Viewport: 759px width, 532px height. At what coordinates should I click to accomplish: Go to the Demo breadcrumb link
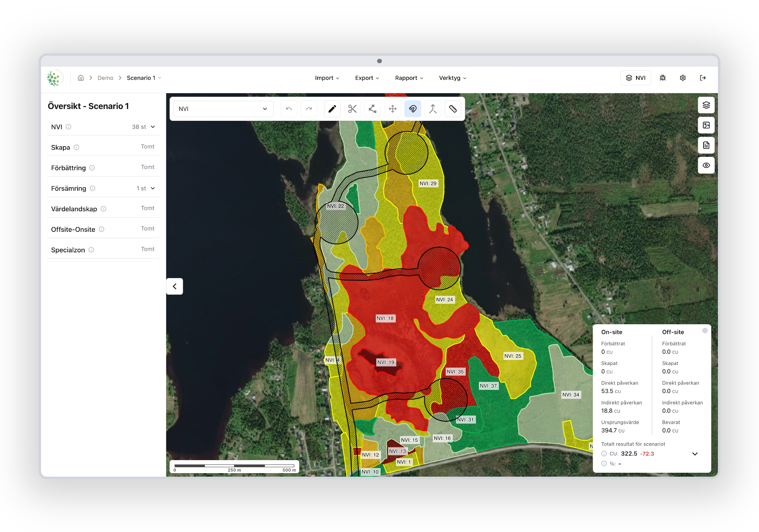[x=105, y=78]
